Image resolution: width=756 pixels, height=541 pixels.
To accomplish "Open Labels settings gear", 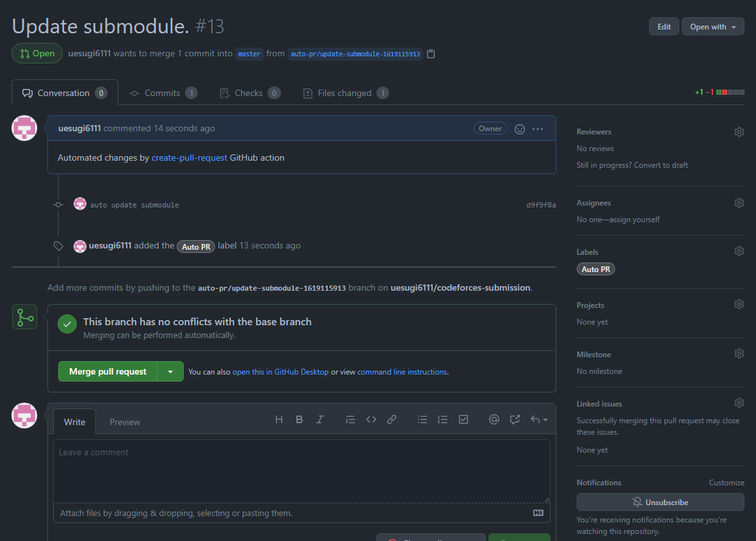I will pyautogui.click(x=739, y=251).
